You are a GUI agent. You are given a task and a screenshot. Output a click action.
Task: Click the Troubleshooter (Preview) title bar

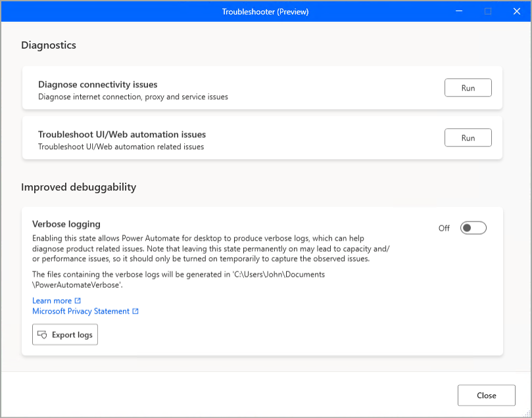click(266, 11)
